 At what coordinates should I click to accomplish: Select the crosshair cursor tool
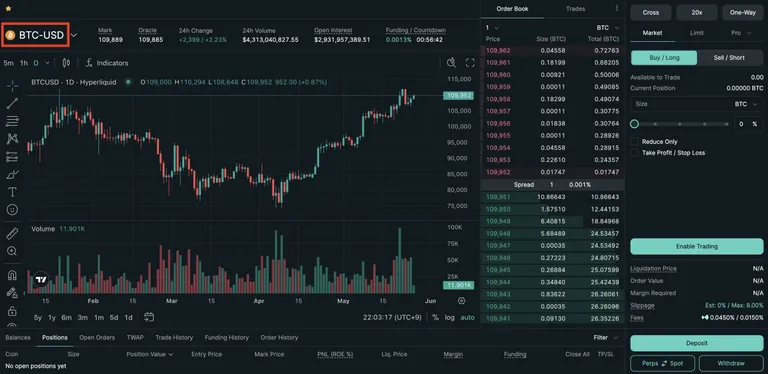click(12, 86)
